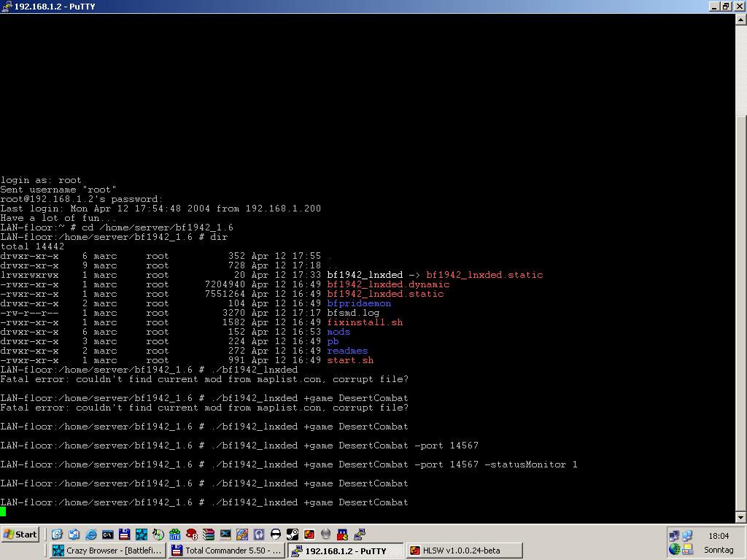Open the Windows Start menu
Image resolution: width=747 pixels, height=560 pixels.
(x=20, y=534)
